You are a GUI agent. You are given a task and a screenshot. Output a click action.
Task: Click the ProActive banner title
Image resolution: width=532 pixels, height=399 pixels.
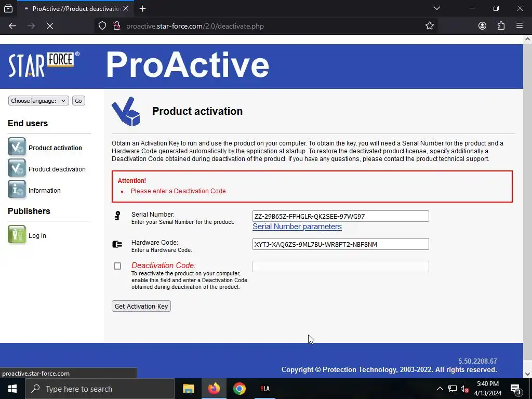[x=188, y=64]
